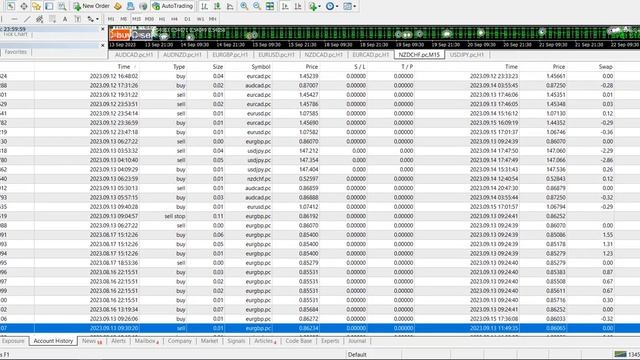Viewport: 640px width, 360px height.
Task: Switch timeframe to M30
Action: [149, 19]
